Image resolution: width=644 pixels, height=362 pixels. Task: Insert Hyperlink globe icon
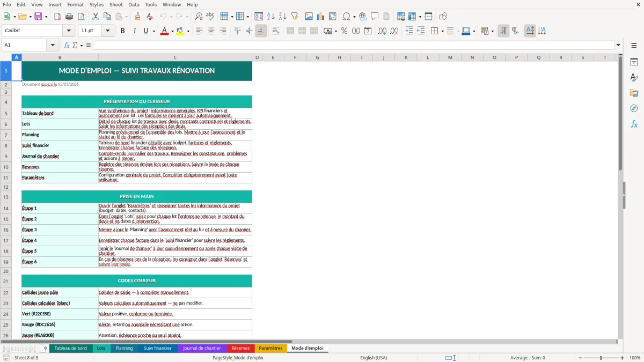[363, 17]
